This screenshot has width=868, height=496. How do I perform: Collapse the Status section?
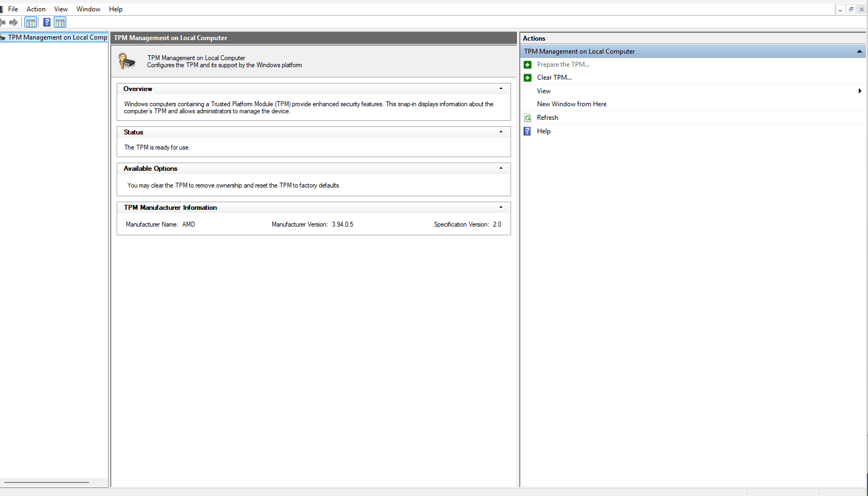[x=501, y=132]
